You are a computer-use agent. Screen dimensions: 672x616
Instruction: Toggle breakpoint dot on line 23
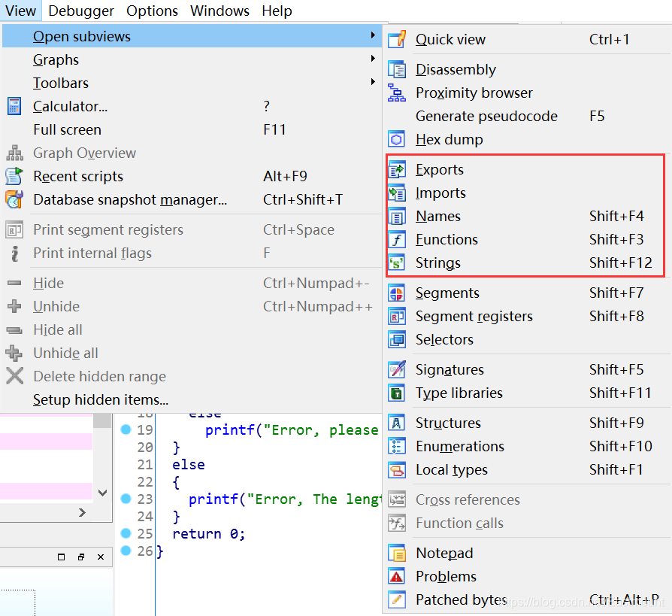click(126, 499)
